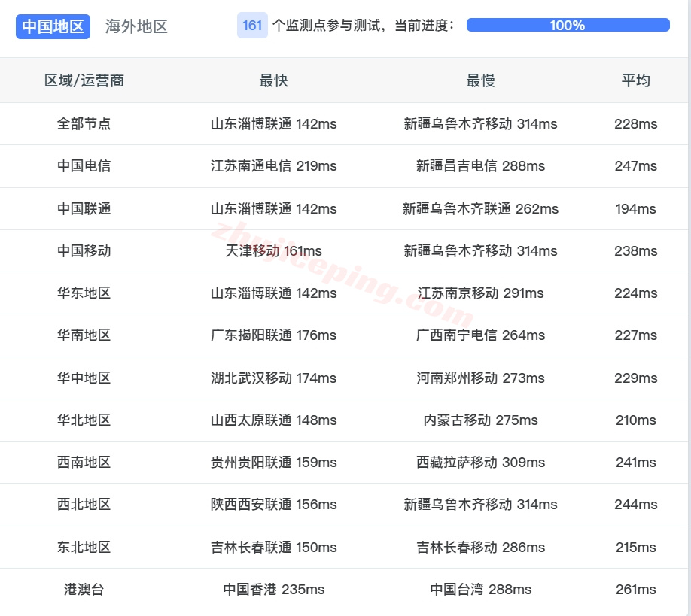The image size is (691, 616).
Task: Click the 区域/运营商 column header
Action: point(84,80)
